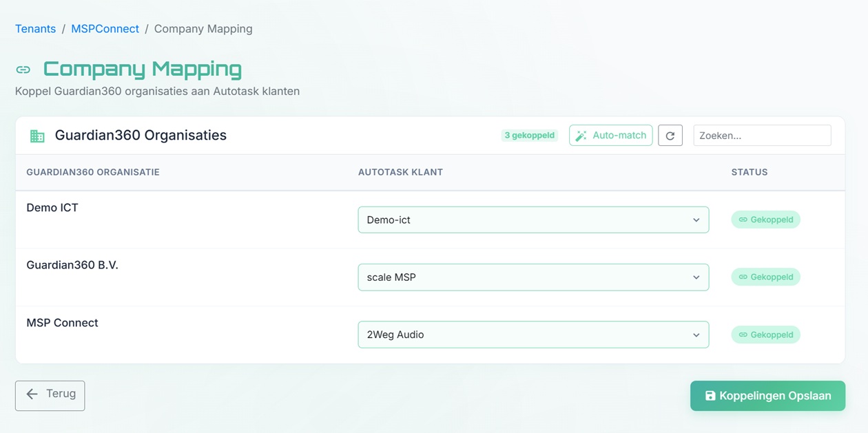Click the 3 gekoppeld badge

click(529, 136)
